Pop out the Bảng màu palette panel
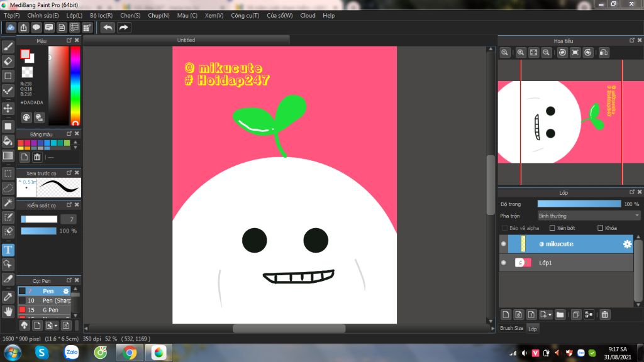The image size is (644, 362). coord(69,134)
